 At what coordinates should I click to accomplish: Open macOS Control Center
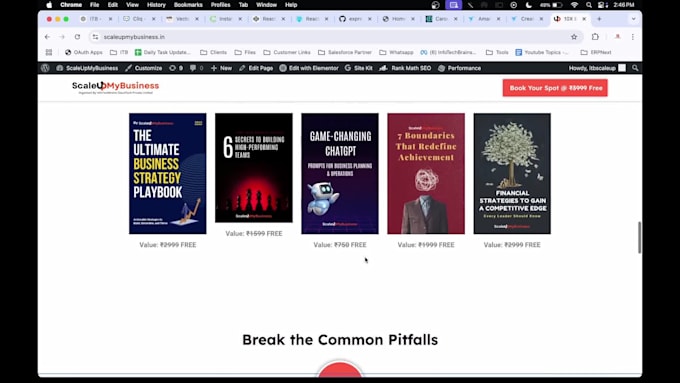[603, 5]
